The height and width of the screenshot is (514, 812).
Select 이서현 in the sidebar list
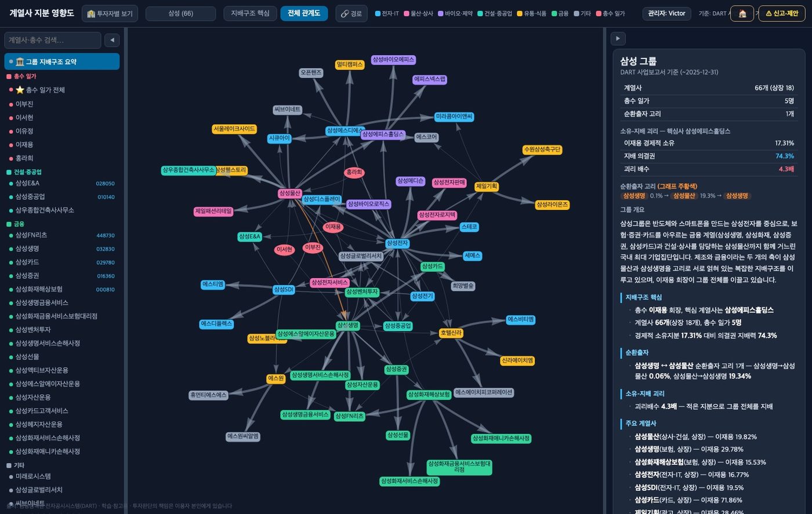pyautogui.click(x=62, y=118)
